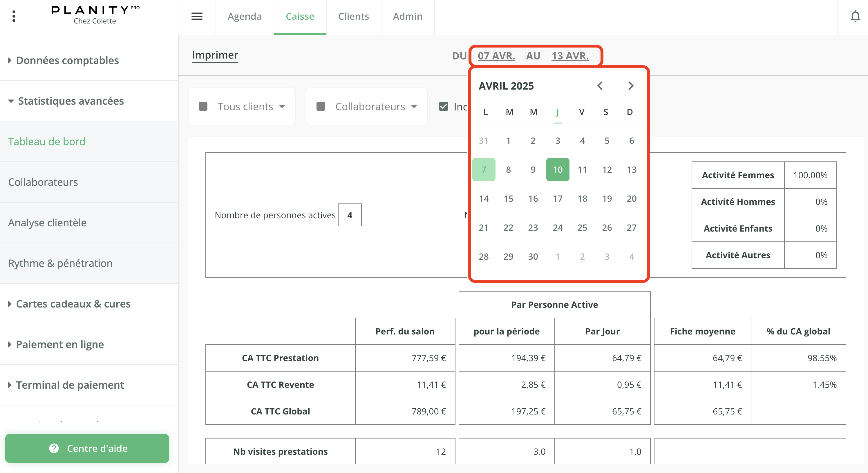Click the Tous clients dropdown arrow

[x=282, y=106]
